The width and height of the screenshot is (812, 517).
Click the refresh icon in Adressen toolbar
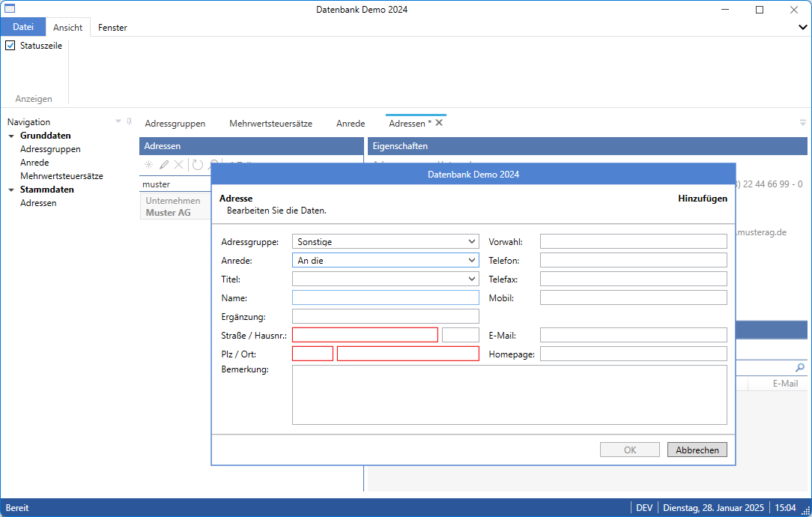tap(197, 165)
